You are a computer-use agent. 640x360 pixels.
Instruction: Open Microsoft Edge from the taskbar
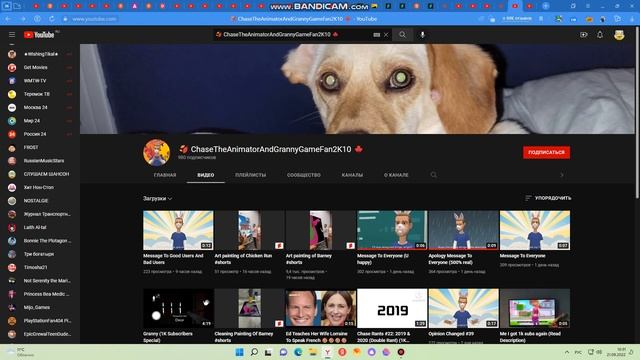tap(298, 352)
